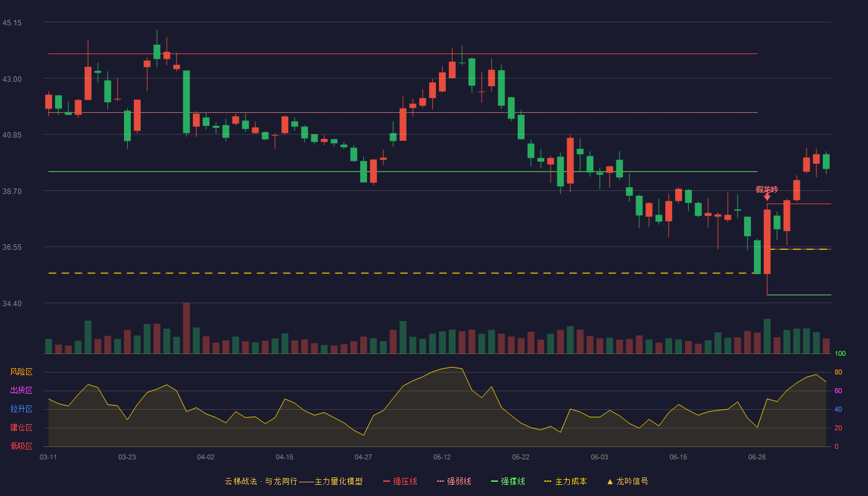868x496 pixels.
Task: Click the tall red candle below 假龙吟 arrow
Action: 767,242
